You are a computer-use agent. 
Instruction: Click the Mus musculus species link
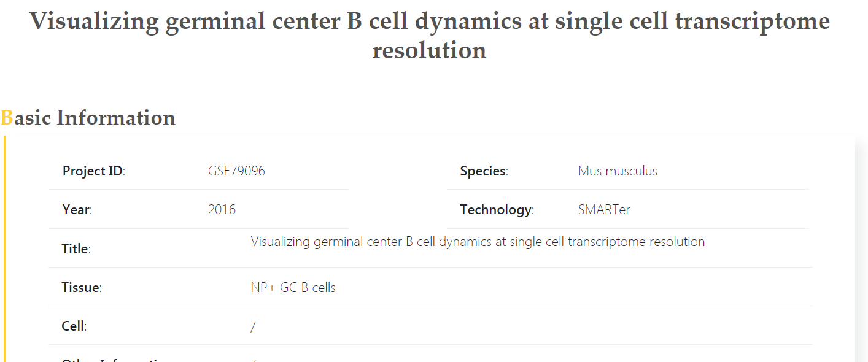pos(618,171)
